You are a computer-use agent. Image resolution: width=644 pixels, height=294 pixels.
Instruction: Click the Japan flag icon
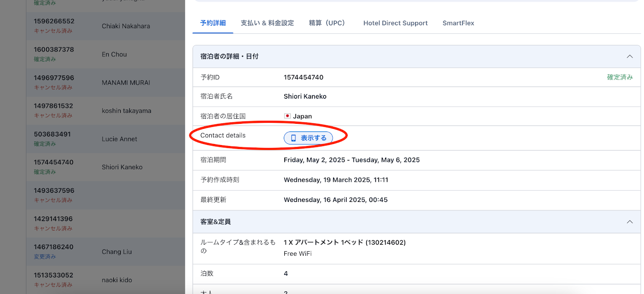pos(287,116)
